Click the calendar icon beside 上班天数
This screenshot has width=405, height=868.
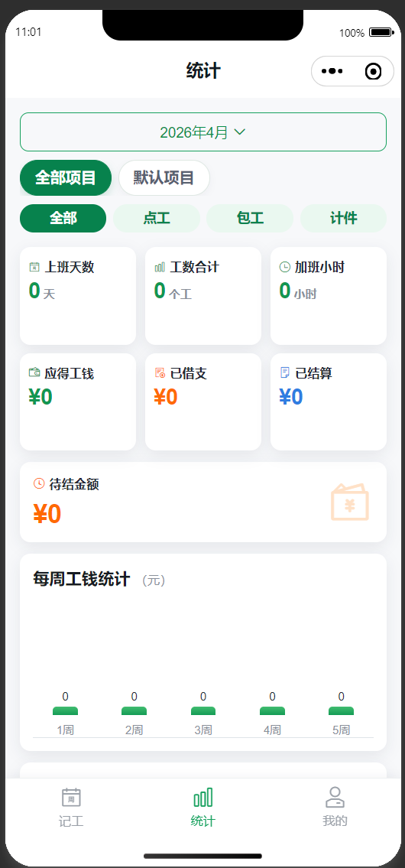pos(34,268)
